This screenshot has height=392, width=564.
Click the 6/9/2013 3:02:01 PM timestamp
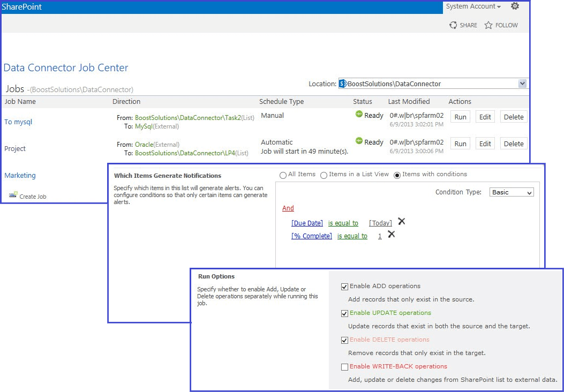417,124
